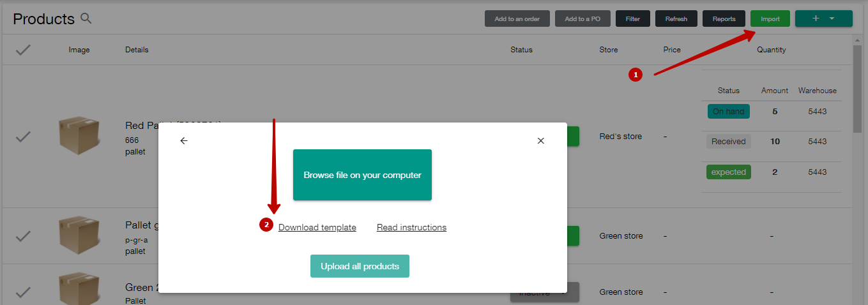Screen dimensions: 868x305
Task: Select the third product row checkmark
Action: coord(23,292)
